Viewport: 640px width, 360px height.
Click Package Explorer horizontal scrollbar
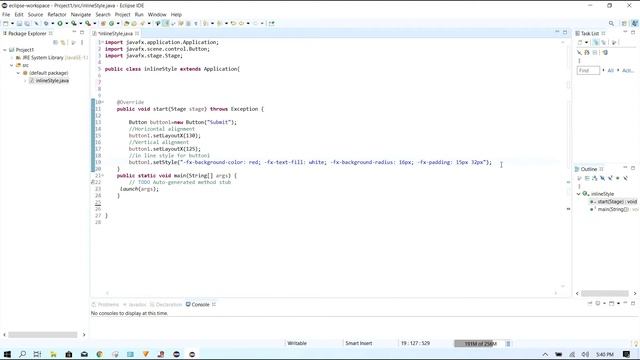tap(42, 335)
